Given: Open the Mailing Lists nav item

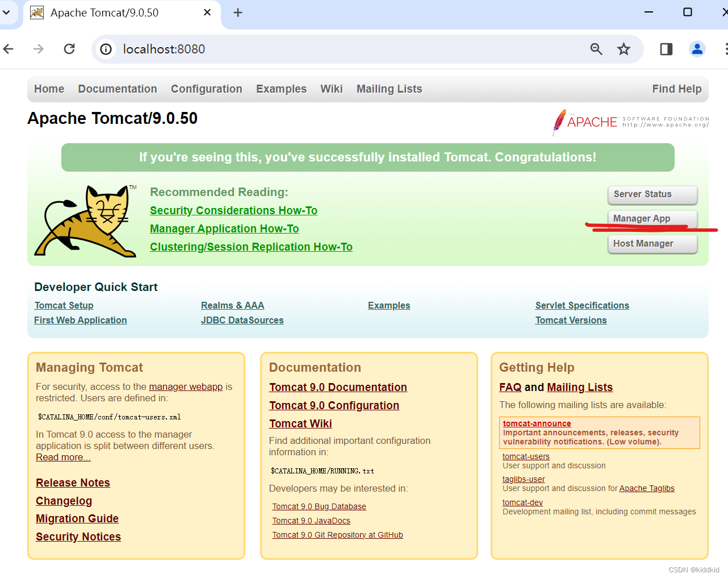Looking at the screenshot, I should (390, 89).
